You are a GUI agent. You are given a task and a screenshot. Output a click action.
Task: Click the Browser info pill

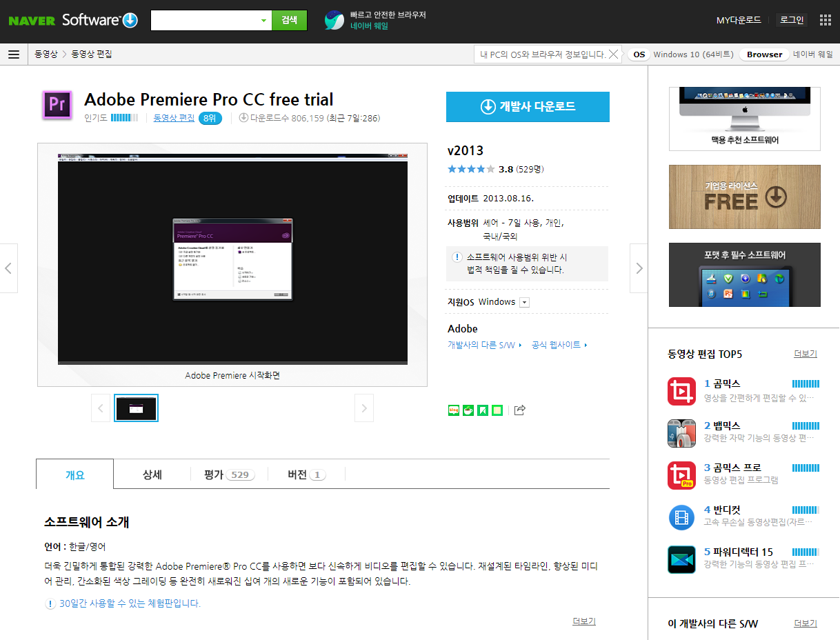pos(764,54)
